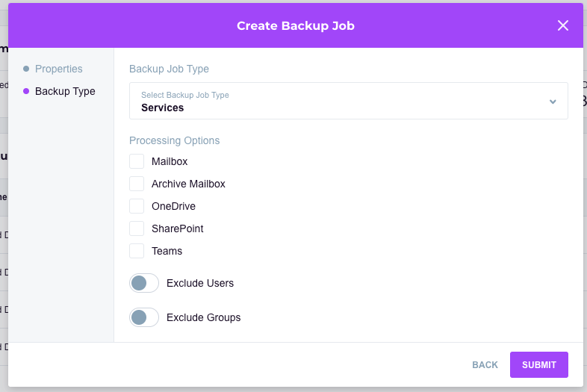This screenshot has width=587, height=392.
Task: Check the Teams processing option box
Action: [x=137, y=251]
